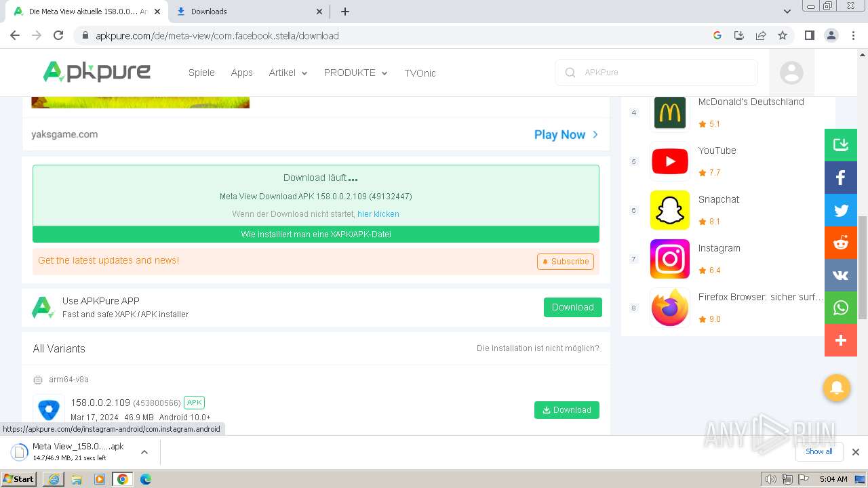This screenshot has height=488, width=868.
Task: Open download item options arrow
Action: click(144, 452)
